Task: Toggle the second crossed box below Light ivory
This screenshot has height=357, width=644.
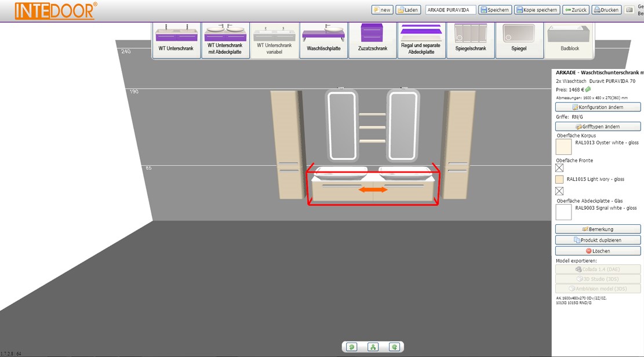Action: click(x=559, y=191)
